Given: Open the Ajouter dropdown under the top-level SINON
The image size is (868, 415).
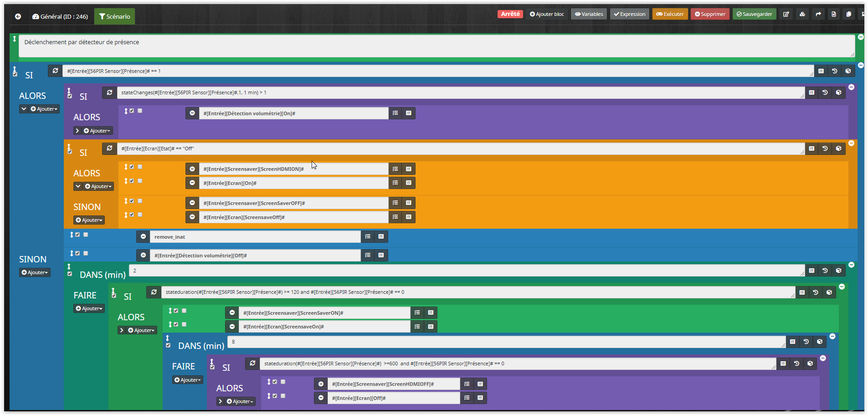Looking at the screenshot, I should click(35, 272).
